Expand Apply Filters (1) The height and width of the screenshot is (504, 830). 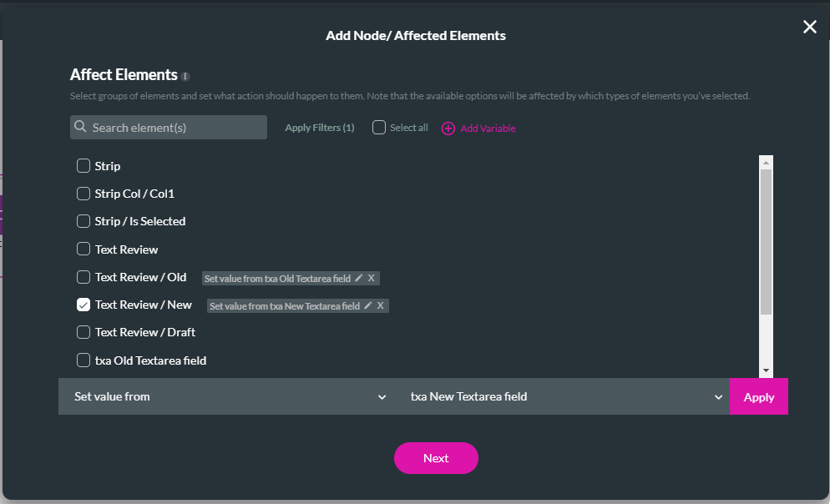(x=319, y=127)
